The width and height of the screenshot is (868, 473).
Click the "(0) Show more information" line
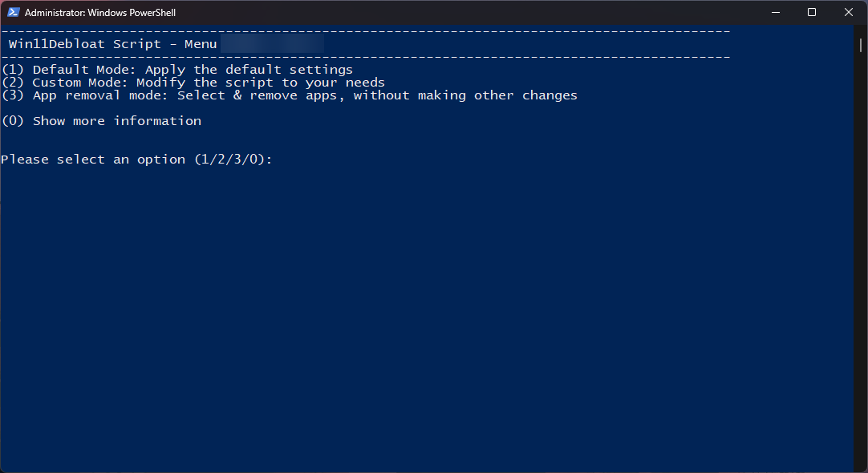101,121
